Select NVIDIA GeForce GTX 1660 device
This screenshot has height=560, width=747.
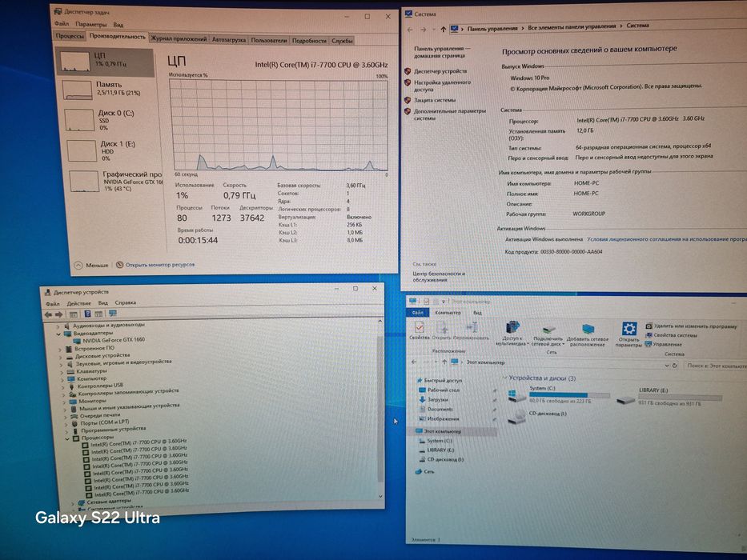(114, 340)
